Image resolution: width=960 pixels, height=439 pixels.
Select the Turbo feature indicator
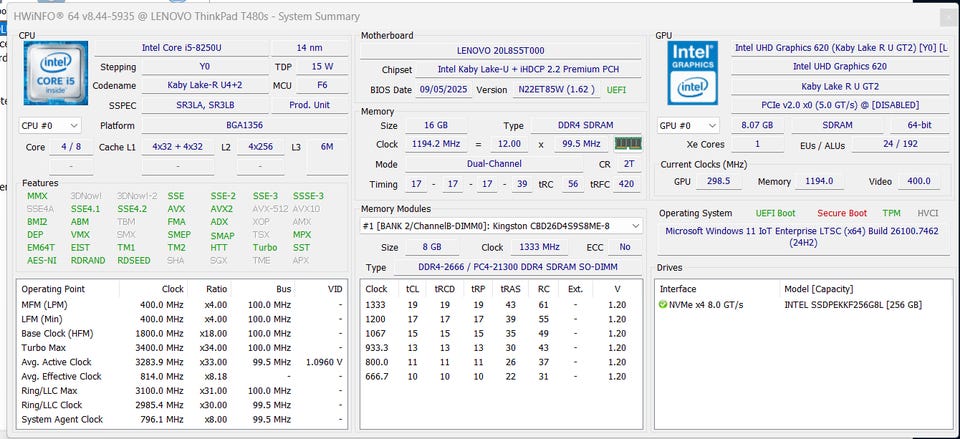click(x=264, y=248)
